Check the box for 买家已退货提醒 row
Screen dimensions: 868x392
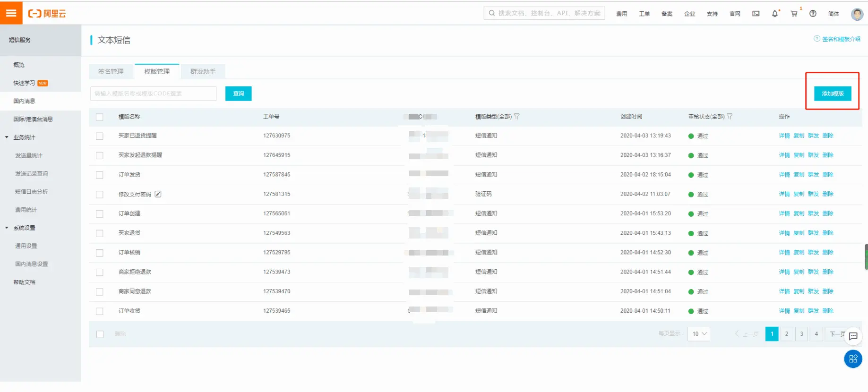pos(100,136)
